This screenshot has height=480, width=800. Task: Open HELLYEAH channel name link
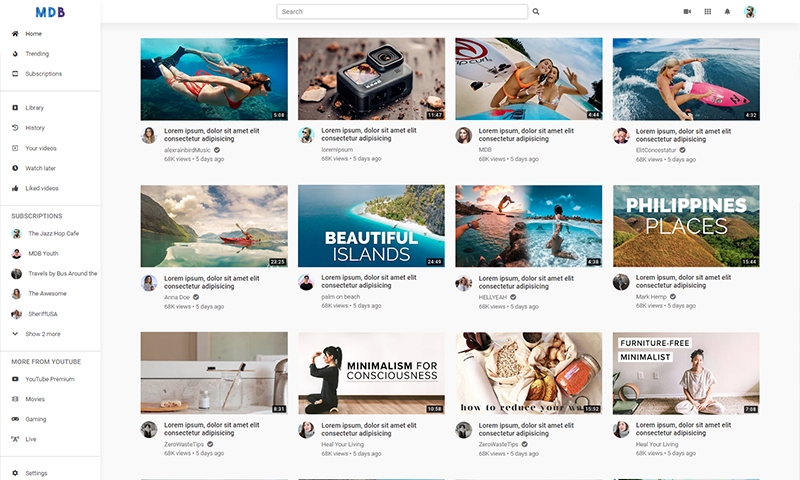pyautogui.click(x=493, y=297)
